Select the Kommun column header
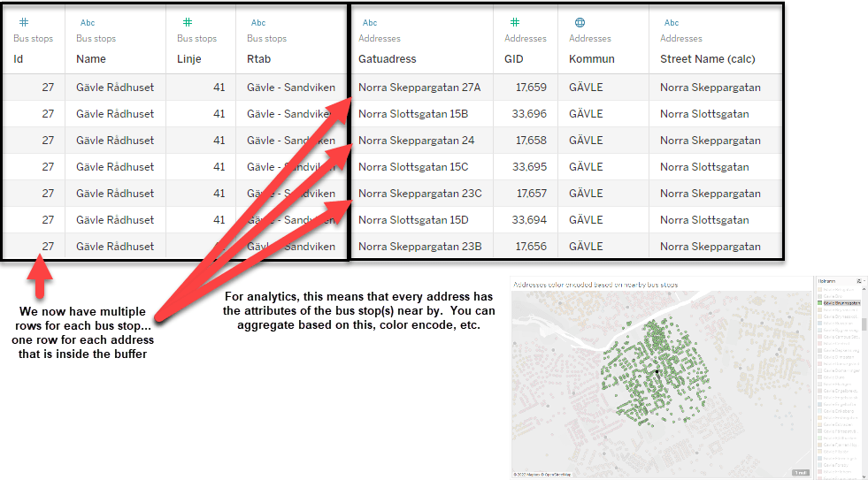This screenshot has height=480, width=868. coord(592,58)
